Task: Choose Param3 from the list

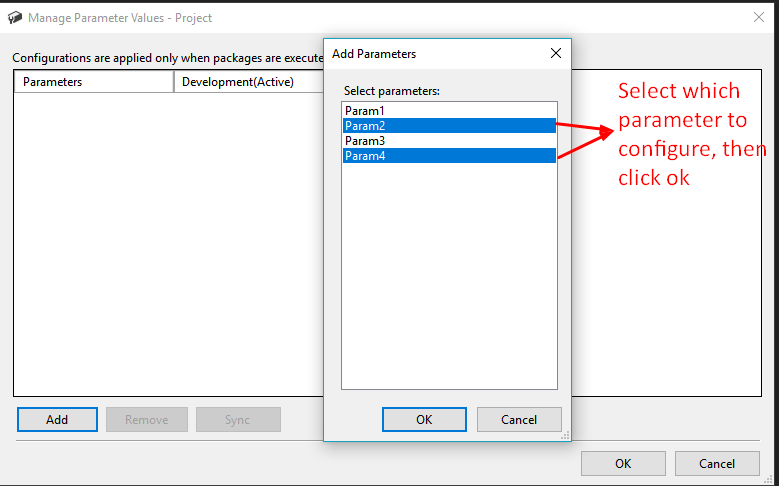Action: [x=449, y=141]
